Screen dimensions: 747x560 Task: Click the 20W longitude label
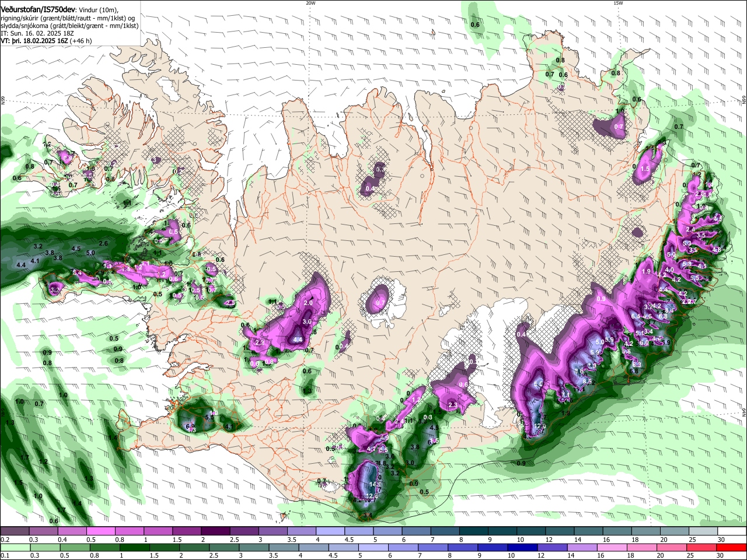click(310, 3)
